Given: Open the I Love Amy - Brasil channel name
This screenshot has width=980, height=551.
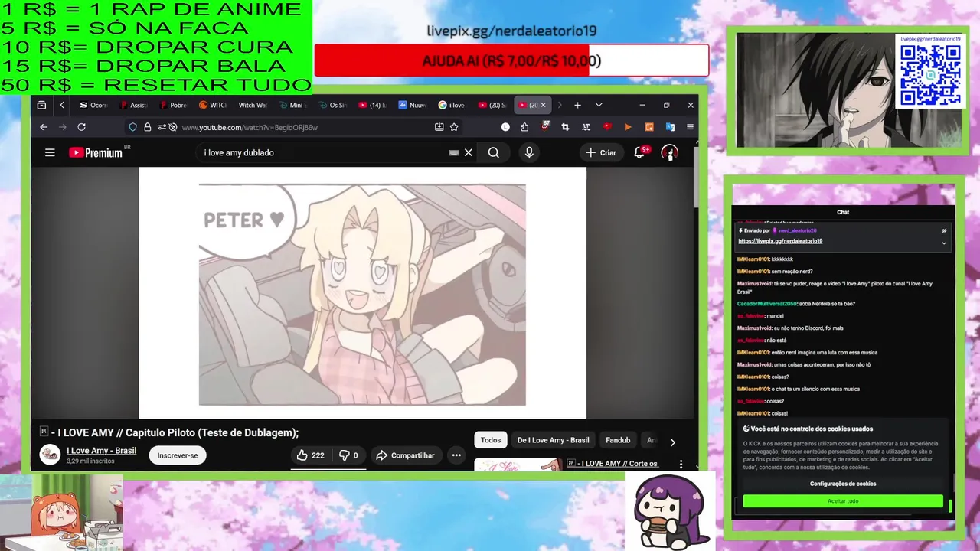Looking at the screenshot, I should (101, 451).
